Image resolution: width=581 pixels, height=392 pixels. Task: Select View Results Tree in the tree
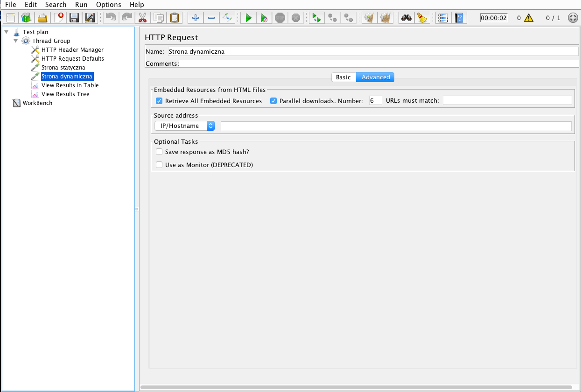point(65,94)
